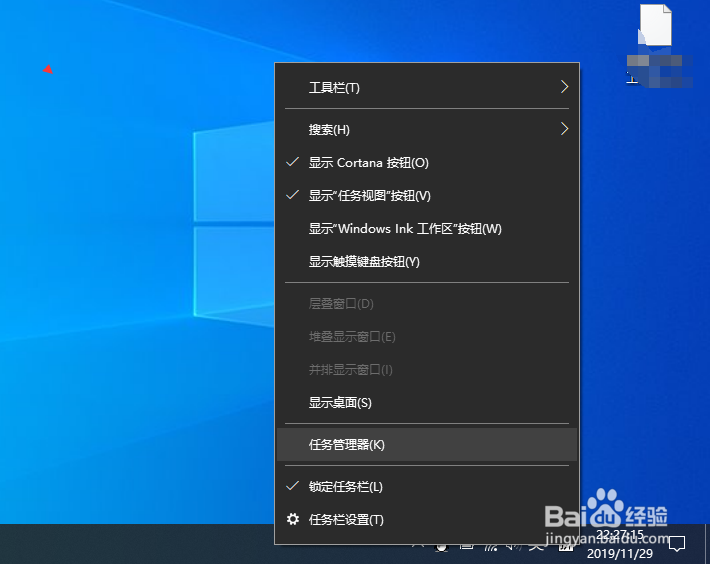Viewport: 710px width, 564px height.
Task: Expand the arrow beside 工具栏(T)
Action: click(564, 87)
